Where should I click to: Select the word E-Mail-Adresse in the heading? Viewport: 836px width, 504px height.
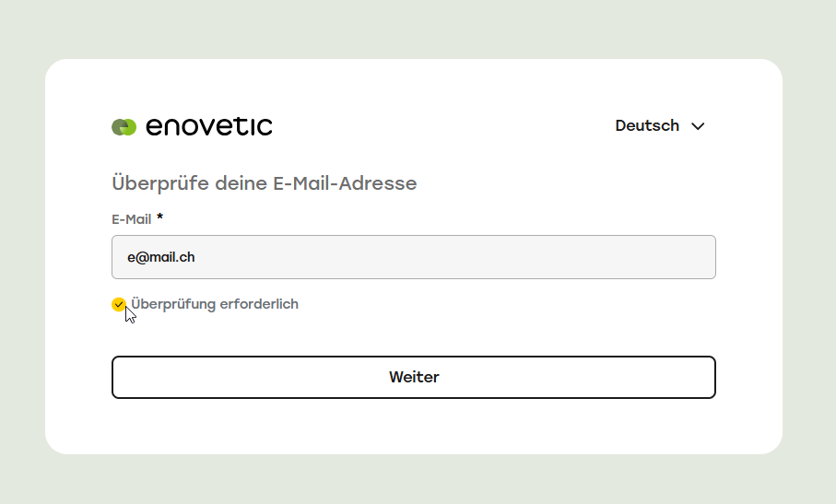pos(345,183)
